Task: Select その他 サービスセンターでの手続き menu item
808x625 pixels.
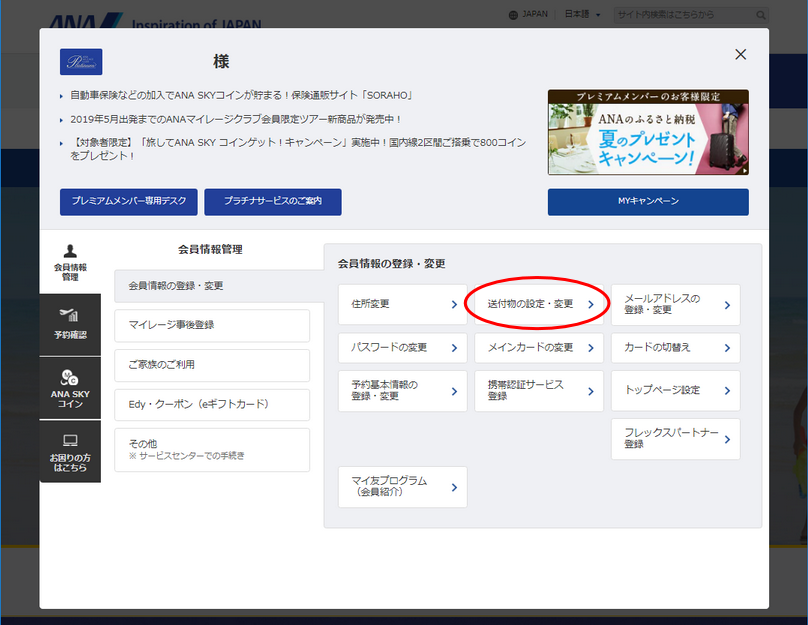Action: coord(212,449)
